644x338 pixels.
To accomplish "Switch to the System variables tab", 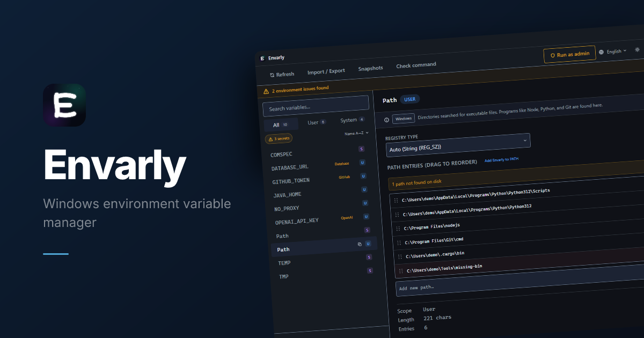I will (x=352, y=120).
